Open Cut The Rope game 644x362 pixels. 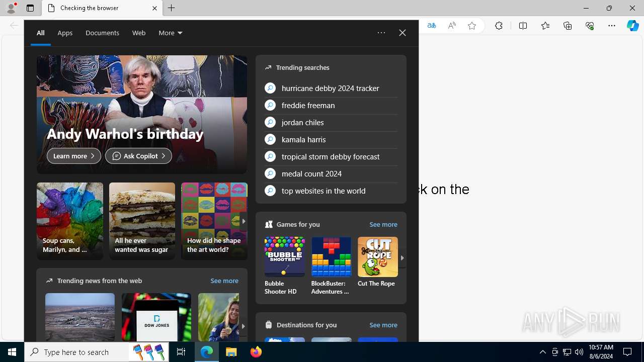click(378, 262)
